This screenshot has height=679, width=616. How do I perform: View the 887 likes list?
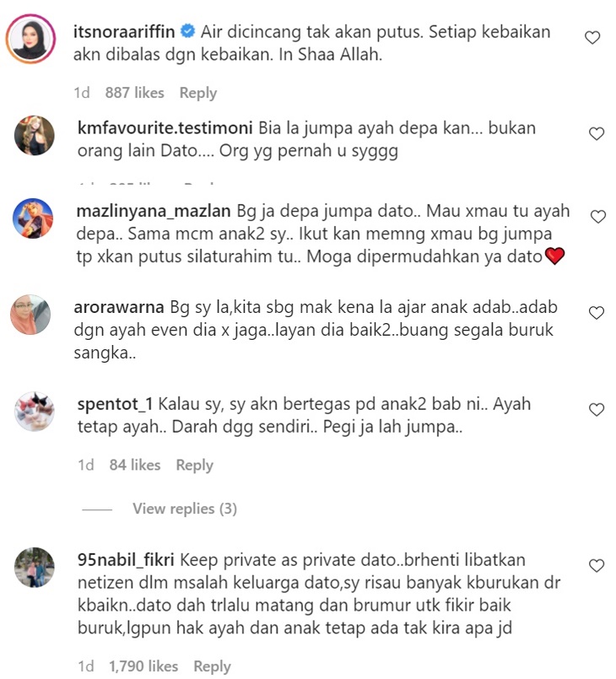[x=135, y=93]
